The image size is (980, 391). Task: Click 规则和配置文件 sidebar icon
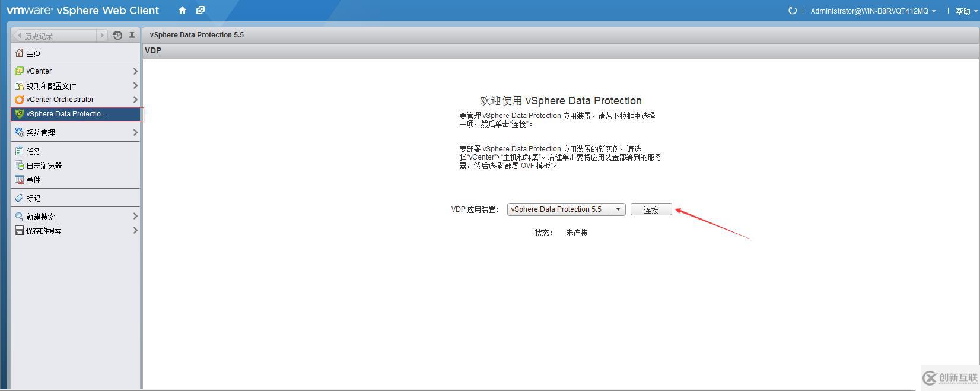19,85
